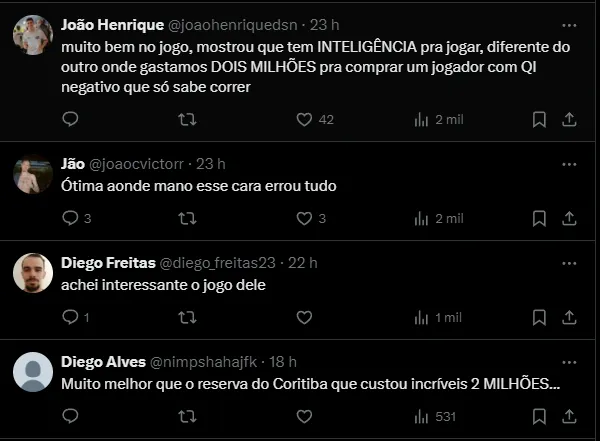
Task: Share João Henrique's tweet
Action: [569, 119]
